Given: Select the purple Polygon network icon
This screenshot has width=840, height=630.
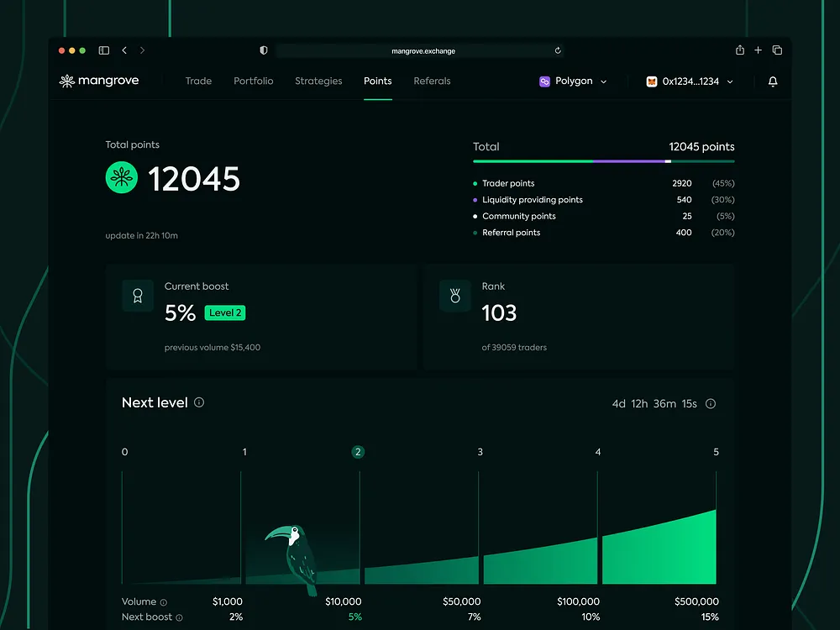Looking at the screenshot, I should [543, 81].
